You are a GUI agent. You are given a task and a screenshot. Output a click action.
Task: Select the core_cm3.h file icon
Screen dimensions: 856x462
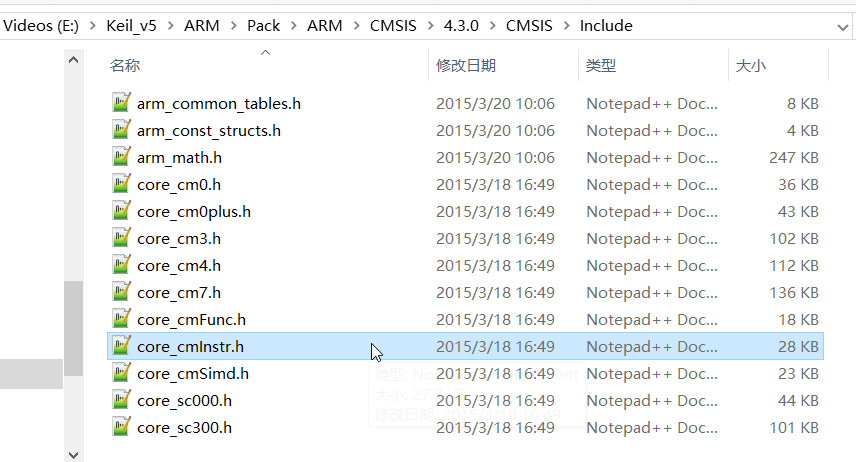(x=121, y=238)
